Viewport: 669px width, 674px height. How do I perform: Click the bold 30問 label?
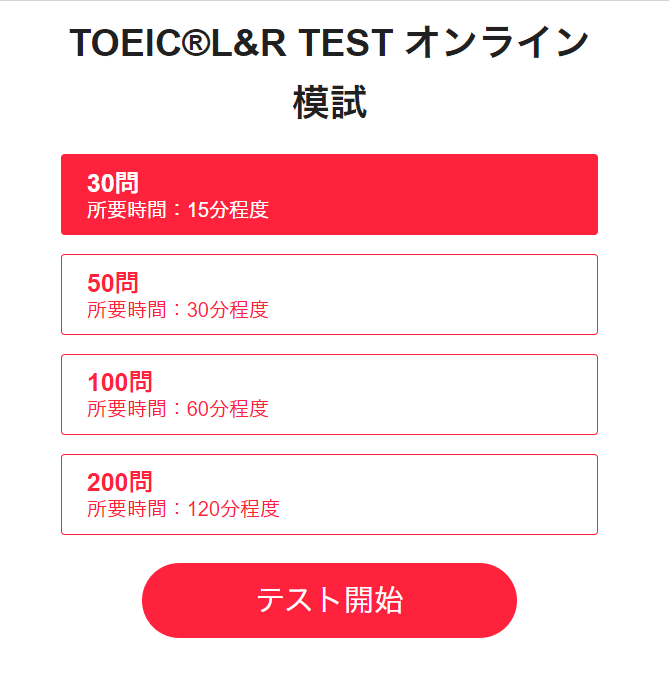tap(113, 183)
